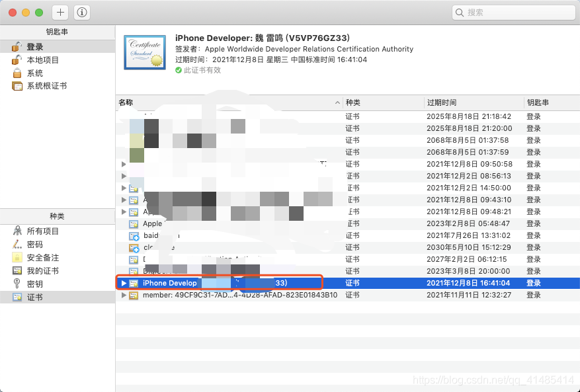The width and height of the screenshot is (580, 392).
Task: Click expiry date 2023年2月8日 05:48:47
Action: [x=468, y=223]
